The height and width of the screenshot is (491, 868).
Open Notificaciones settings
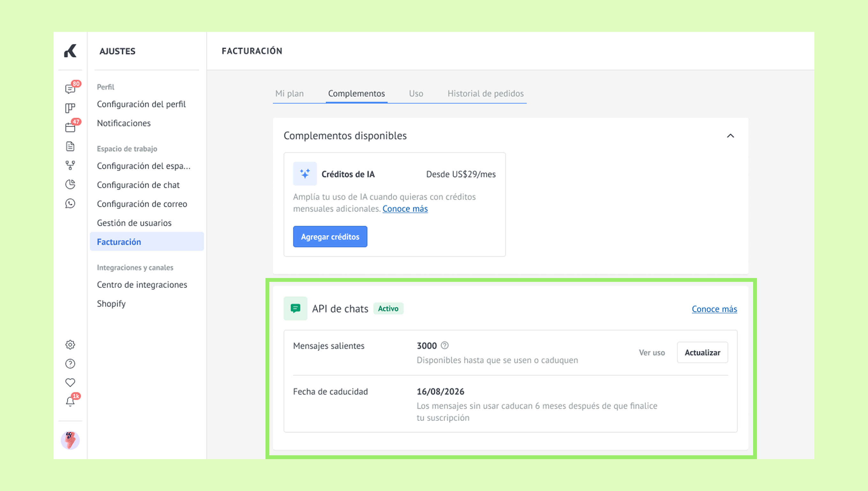coord(123,123)
